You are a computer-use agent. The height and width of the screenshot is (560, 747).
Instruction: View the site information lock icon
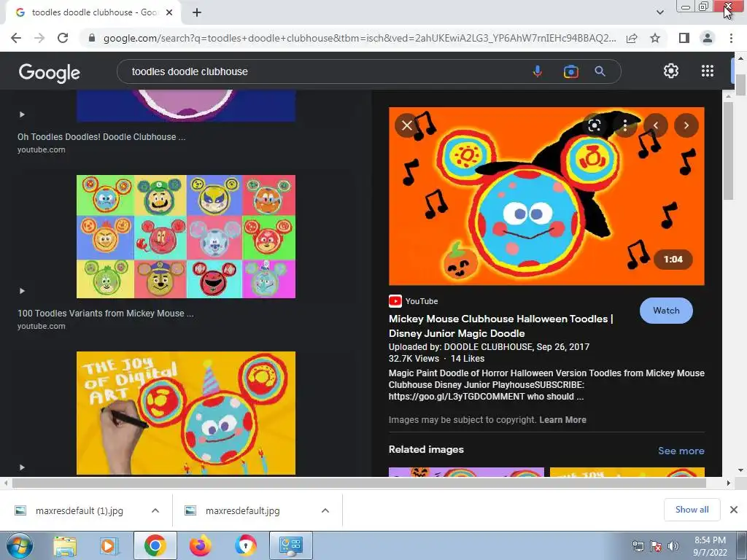(92, 38)
